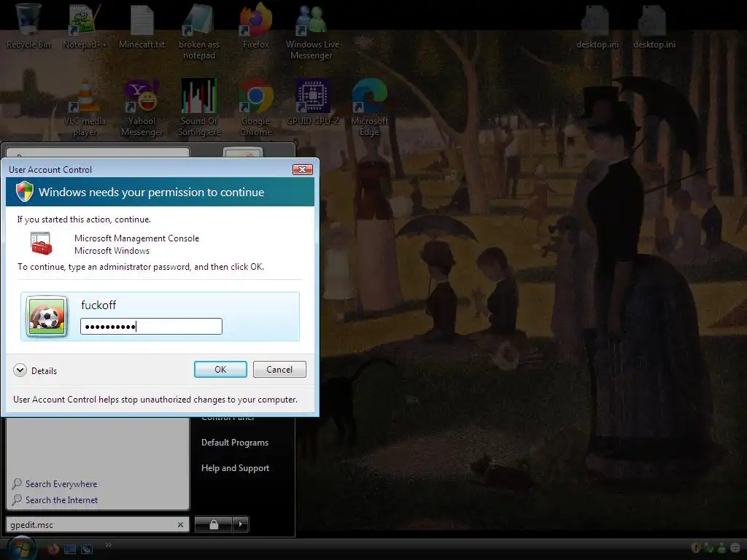Click Switch Between Windows Quick Launch icon
Image resolution: width=747 pixels, height=560 pixels.
(87, 549)
